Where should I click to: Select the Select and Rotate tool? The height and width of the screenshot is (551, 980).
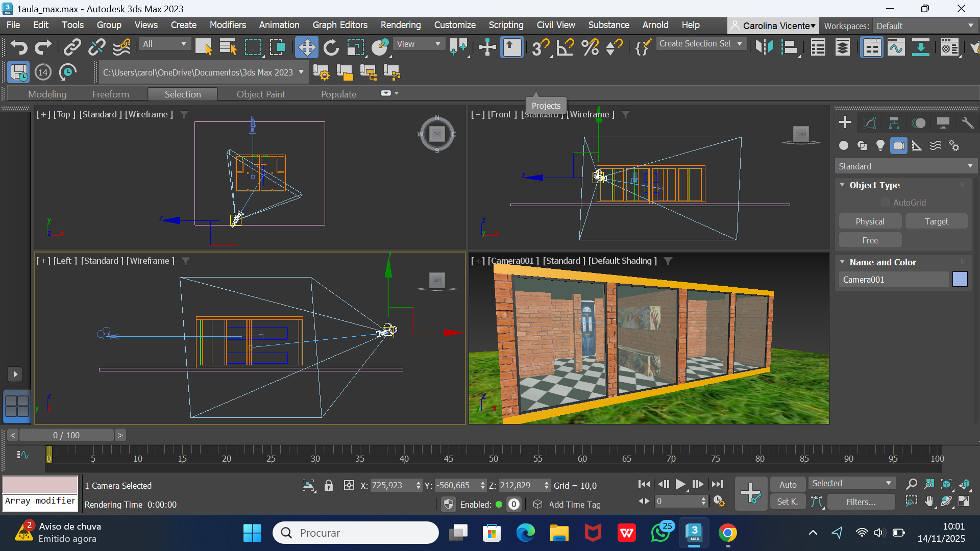tap(331, 47)
